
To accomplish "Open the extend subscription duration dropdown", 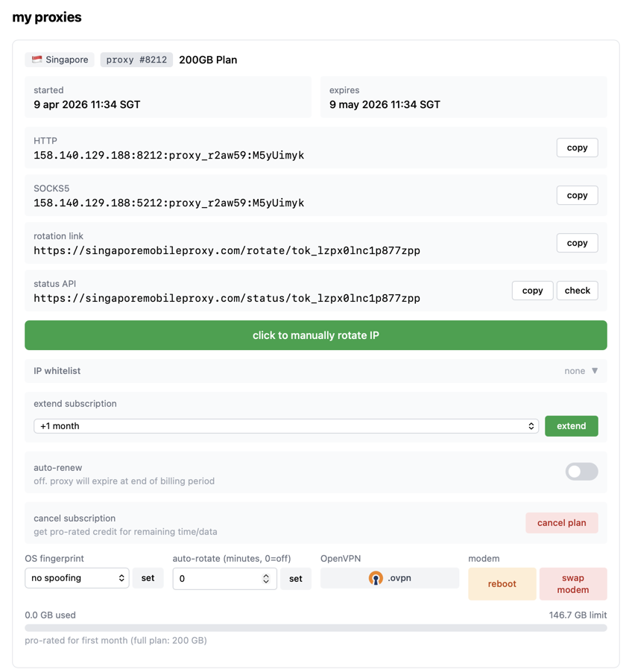I will coord(286,426).
